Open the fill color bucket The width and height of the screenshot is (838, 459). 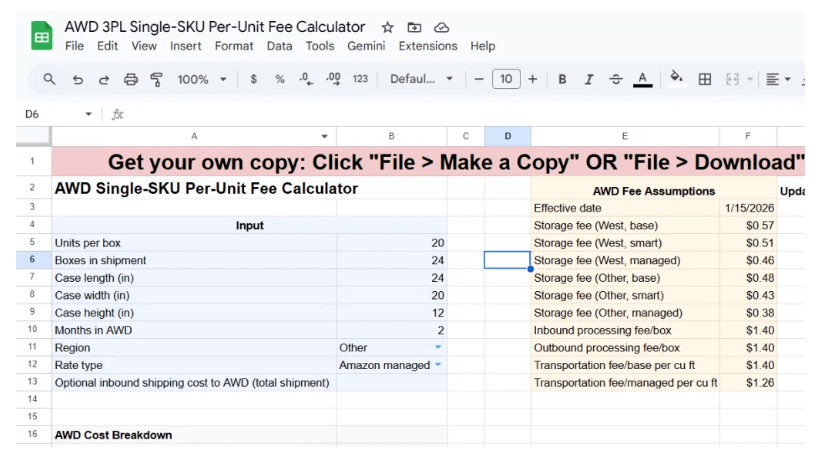pyautogui.click(x=677, y=79)
